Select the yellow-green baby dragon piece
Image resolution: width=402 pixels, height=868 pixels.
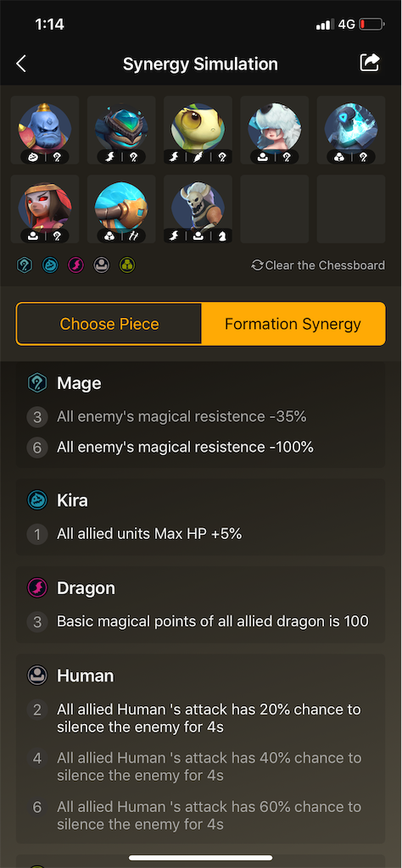(x=198, y=130)
